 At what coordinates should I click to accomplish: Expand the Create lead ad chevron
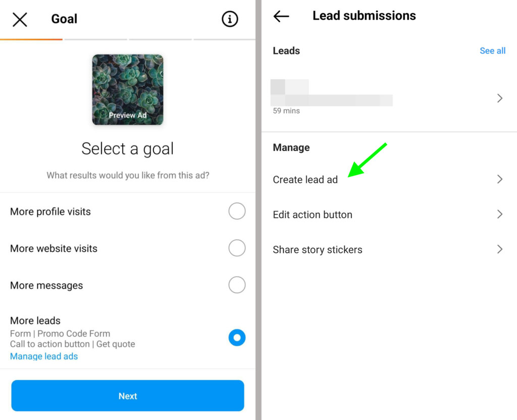click(x=499, y=179)
